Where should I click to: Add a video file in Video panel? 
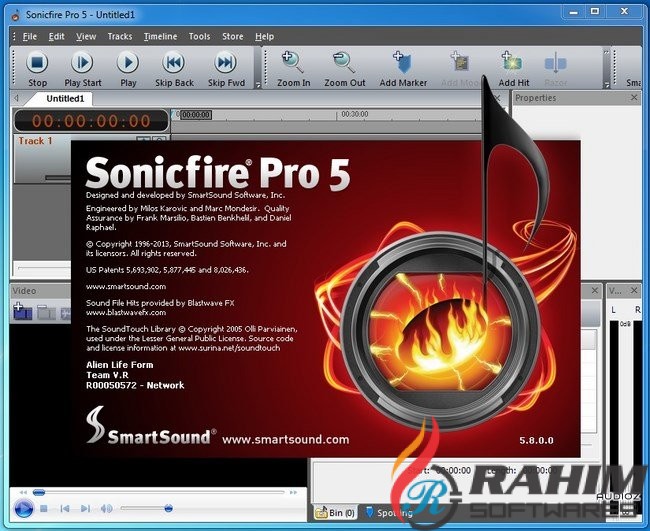(22, 312)
